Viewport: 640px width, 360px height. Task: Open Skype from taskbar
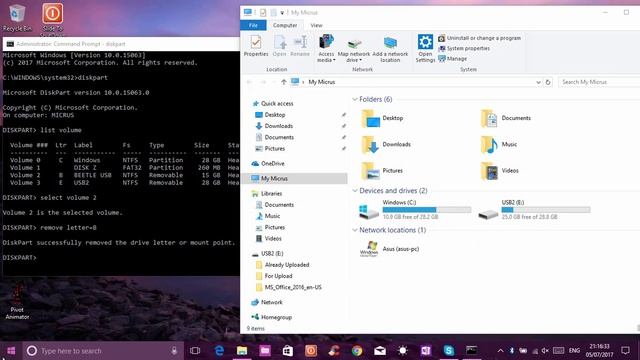pos(449,351)
